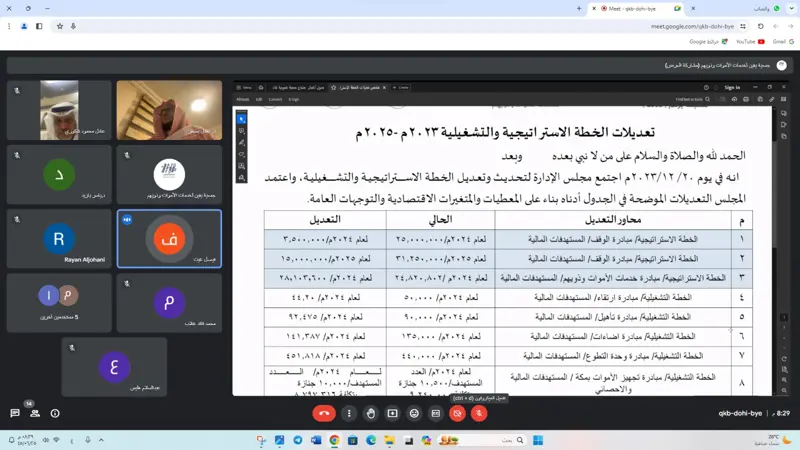800x450 pixels.
Task: Click the present now screen share icon
Action: point(392,413)
